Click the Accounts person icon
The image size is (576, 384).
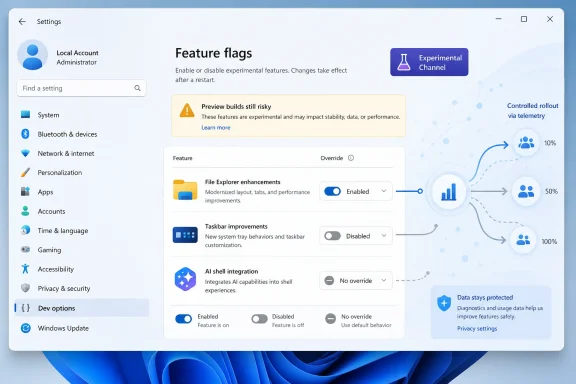click(25, 211)
